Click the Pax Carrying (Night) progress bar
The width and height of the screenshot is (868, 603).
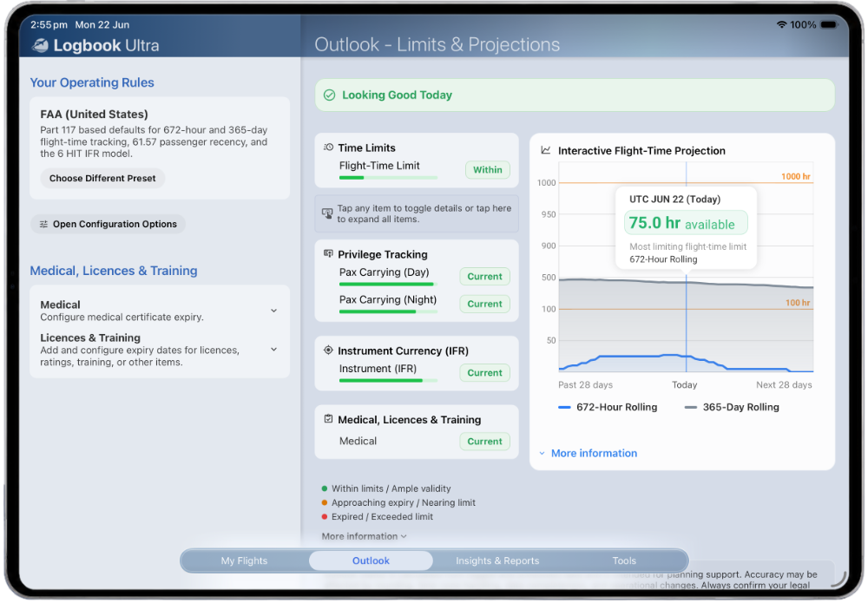(388, 311)
